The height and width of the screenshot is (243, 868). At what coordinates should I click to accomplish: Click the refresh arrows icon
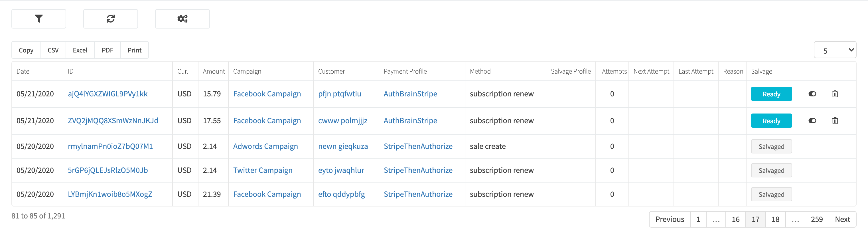pos(111,19)
